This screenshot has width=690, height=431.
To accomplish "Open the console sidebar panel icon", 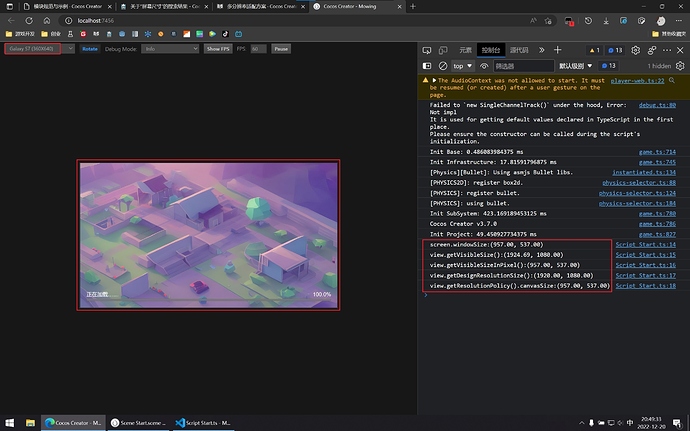I will [428, 65].
